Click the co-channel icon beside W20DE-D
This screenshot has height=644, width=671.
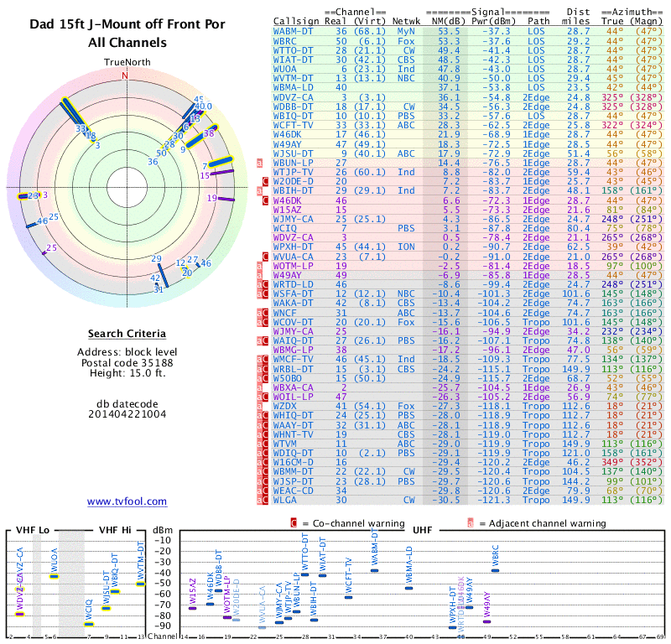tap(266, 181)
